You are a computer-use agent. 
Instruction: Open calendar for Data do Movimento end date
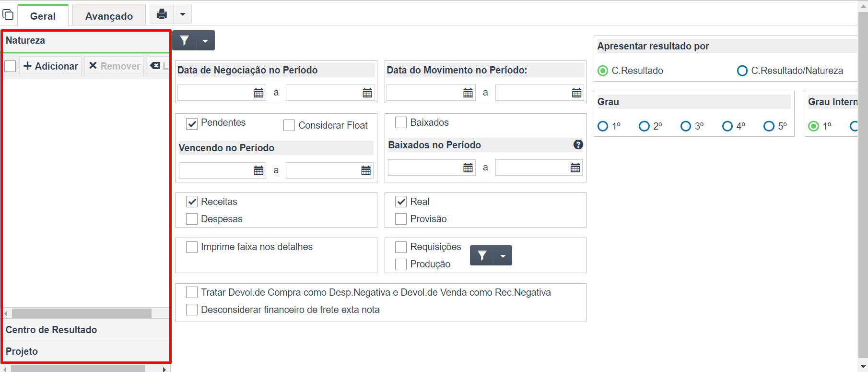click(x=576, y=93)
